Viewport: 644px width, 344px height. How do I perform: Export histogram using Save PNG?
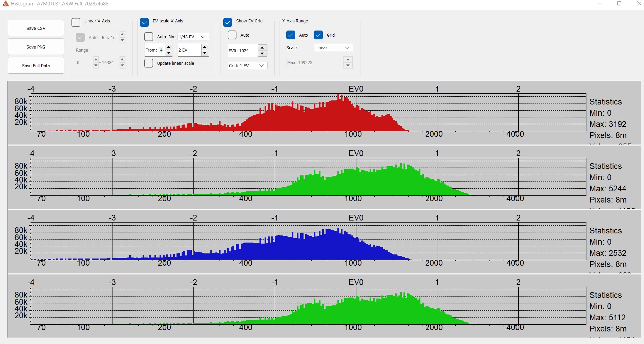click(36, 47)
